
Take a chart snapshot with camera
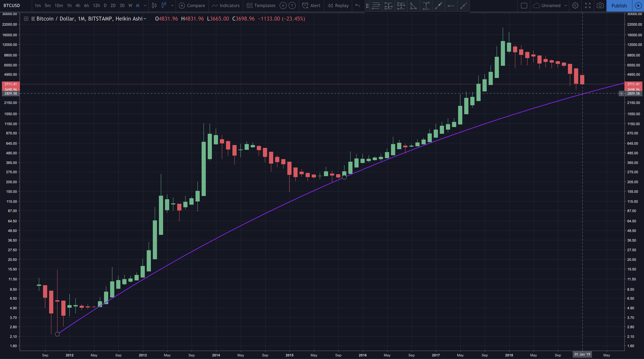point(600,5)
